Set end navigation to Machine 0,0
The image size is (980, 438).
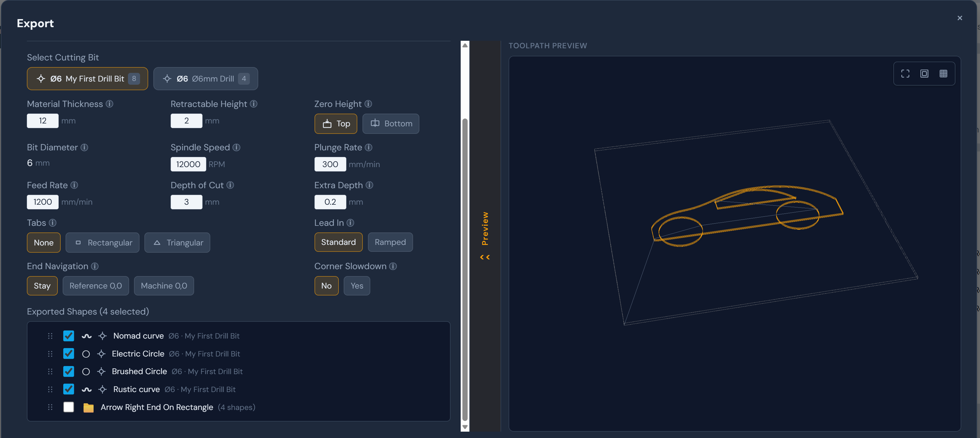(164, 286)
